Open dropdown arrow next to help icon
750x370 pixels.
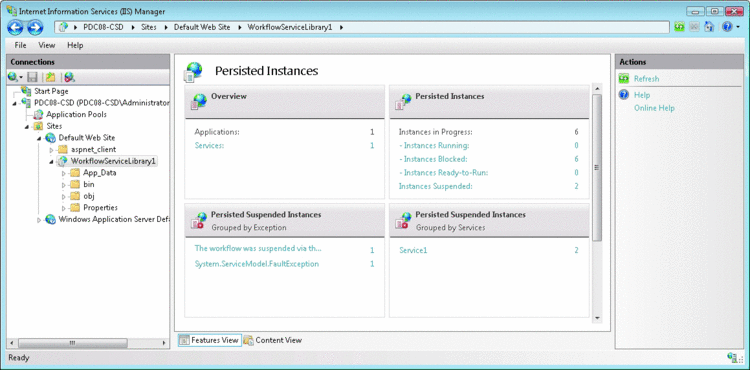tap(738, 27)
